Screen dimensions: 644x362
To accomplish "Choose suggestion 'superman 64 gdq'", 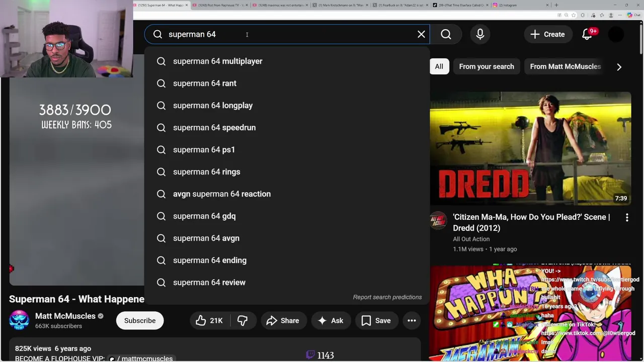I will [287, 216].
